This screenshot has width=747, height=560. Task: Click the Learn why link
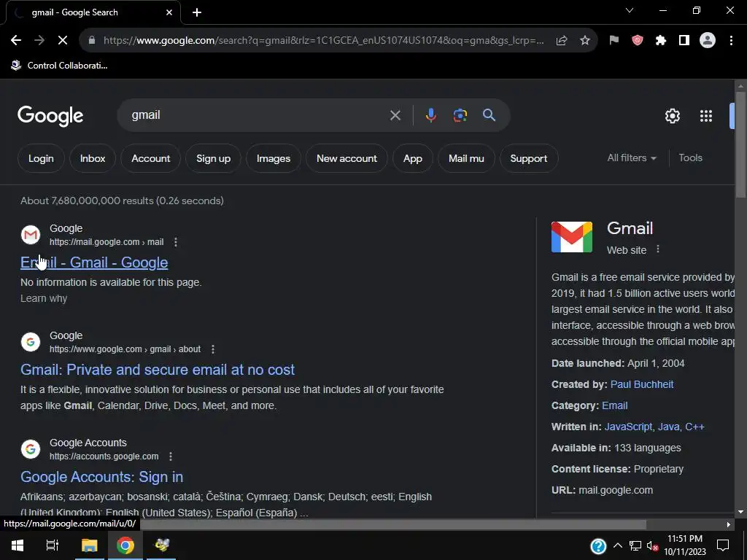tap(44, 298)
